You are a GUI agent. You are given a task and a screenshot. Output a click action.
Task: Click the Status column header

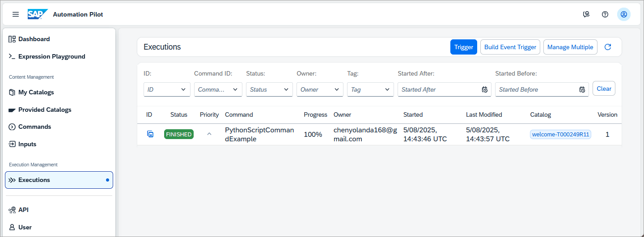pyautogui.click(x=179, y=114)
